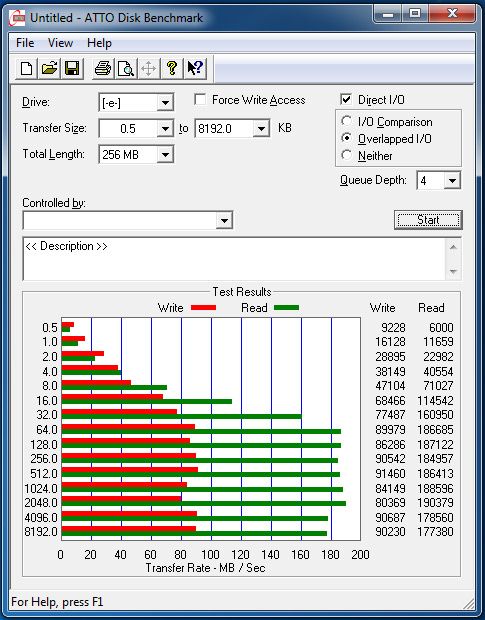The image size is (485, 620).
Task: Expand the Controlled by dropdown
Action: (x=224, y=220)
